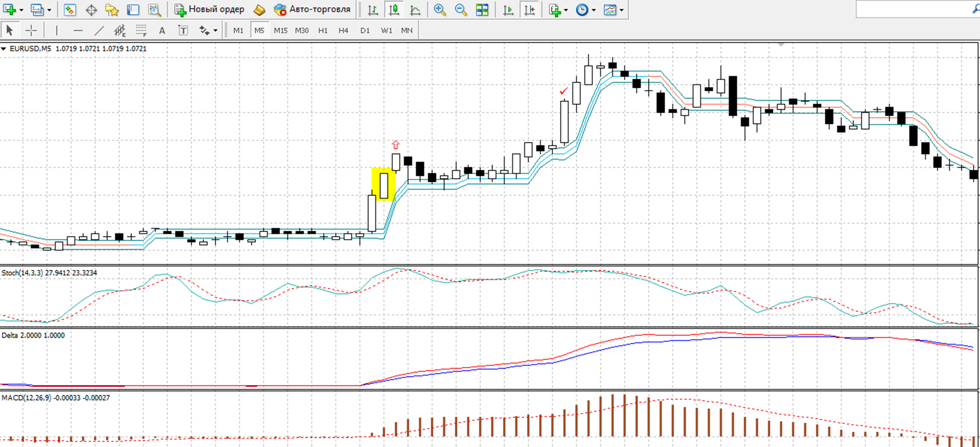Open the indicators list dropdown arrow

(566, 10)
